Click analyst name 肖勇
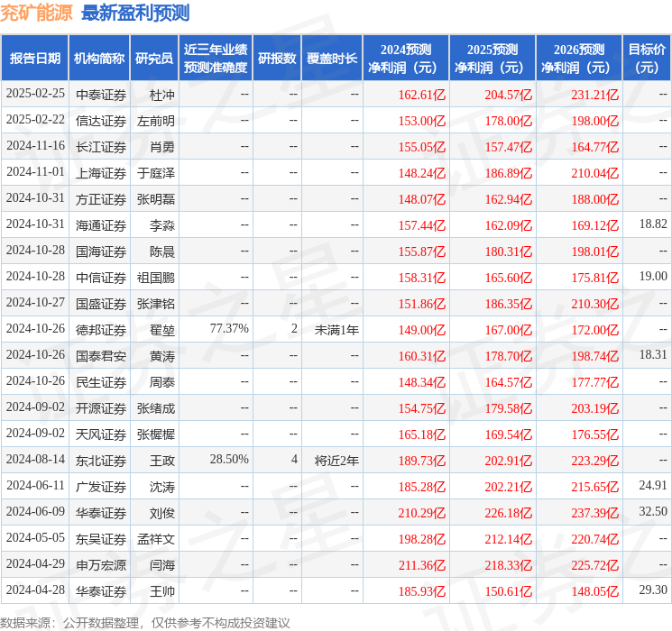672x631 pixels. click(162, 147)
